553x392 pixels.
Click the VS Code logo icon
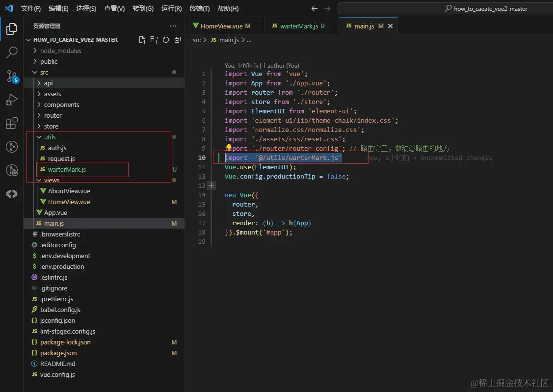pos(9,8)
